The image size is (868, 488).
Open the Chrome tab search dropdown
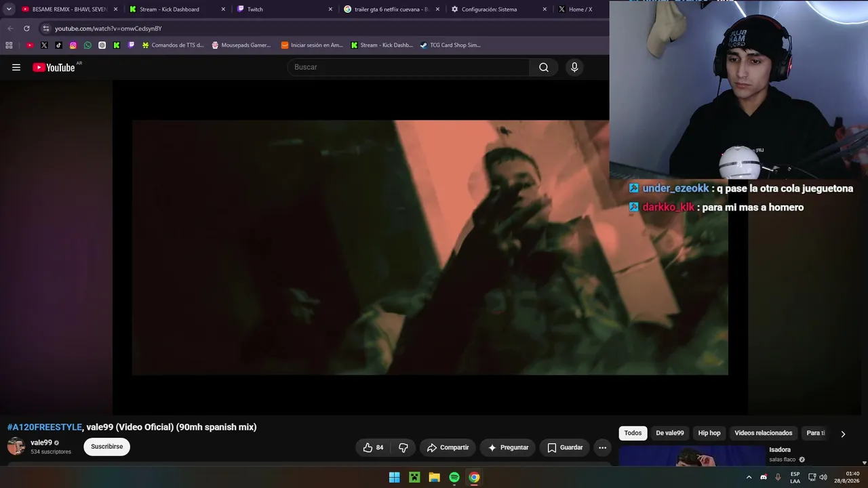click(x=9, y=9)
